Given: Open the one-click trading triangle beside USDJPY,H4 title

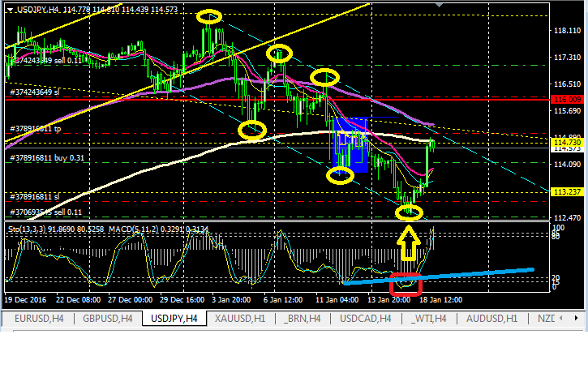Looking at the screenshot, I should (x=10, y=10).
